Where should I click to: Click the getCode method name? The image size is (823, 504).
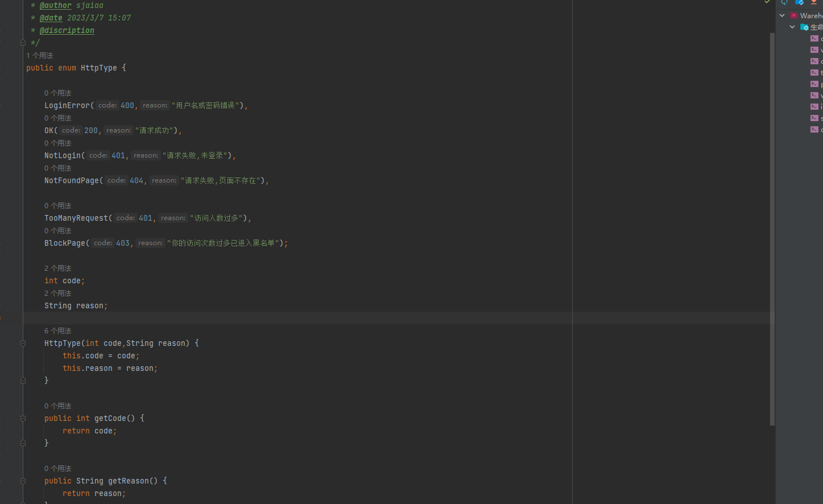pyautogui.click(x=110, y=418)
